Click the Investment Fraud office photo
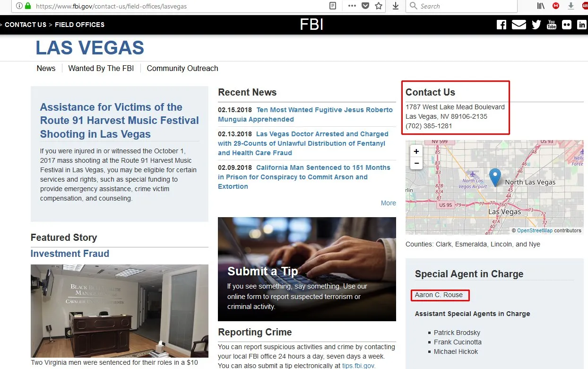Viewport: 588px width, 369px height. [120, 311]
